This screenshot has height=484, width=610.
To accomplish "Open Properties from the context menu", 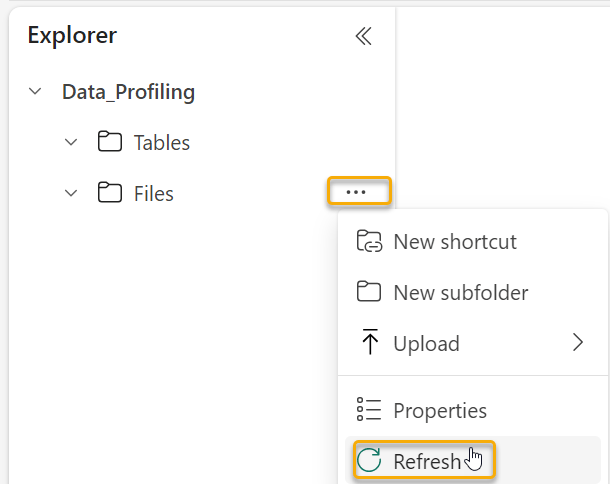I will tap(440, 410).
